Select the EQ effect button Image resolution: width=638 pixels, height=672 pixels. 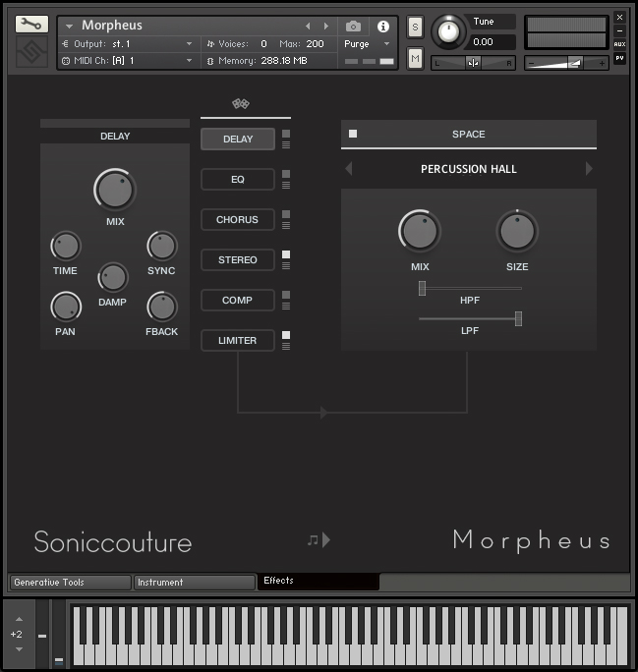(238, 179)
